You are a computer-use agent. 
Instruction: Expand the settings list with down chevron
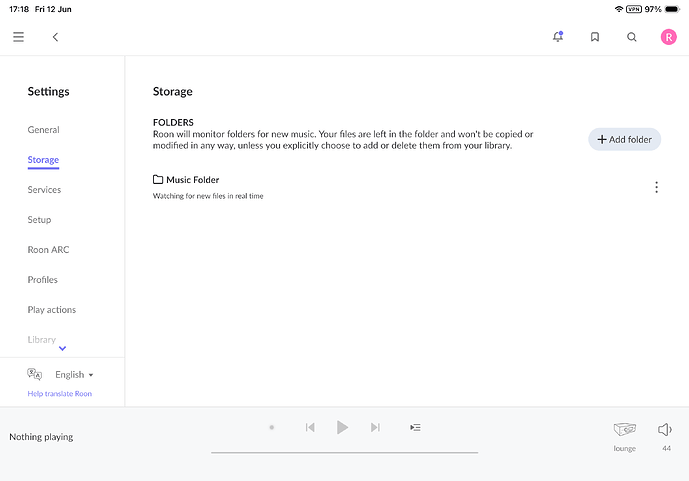pyautogui.click(x=62, y=348)
